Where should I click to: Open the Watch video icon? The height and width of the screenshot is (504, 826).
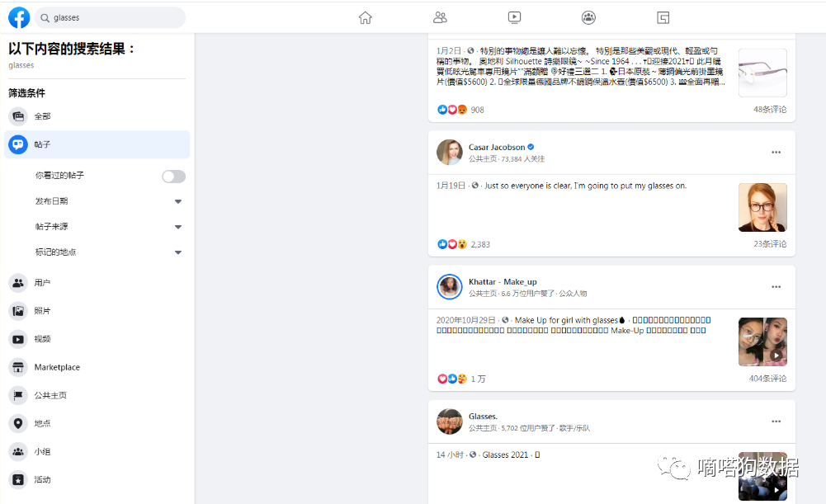click(x=514, y=16)
